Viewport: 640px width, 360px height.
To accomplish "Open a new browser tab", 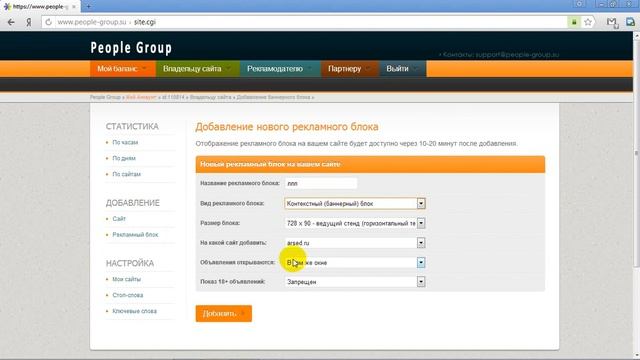I will tap(88, 6).
